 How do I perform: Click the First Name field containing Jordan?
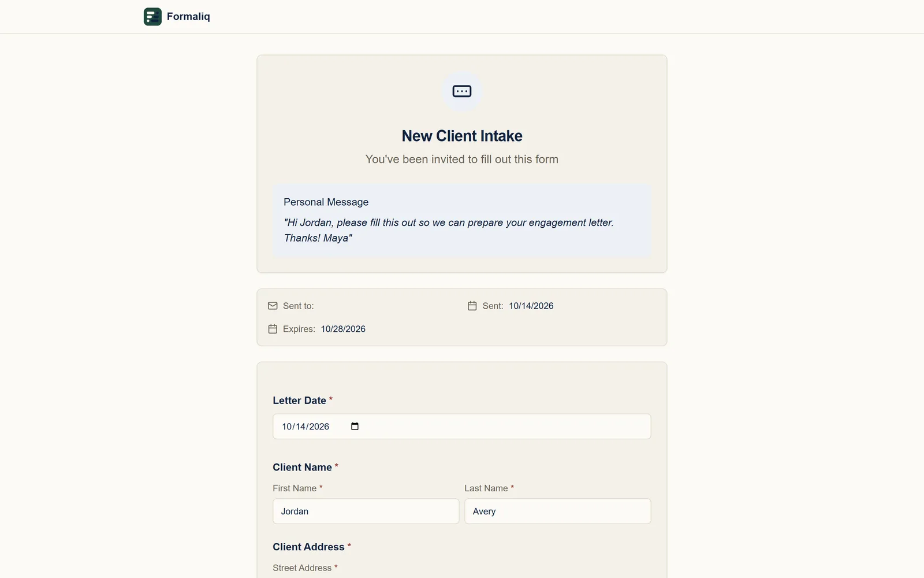(366, 512)
